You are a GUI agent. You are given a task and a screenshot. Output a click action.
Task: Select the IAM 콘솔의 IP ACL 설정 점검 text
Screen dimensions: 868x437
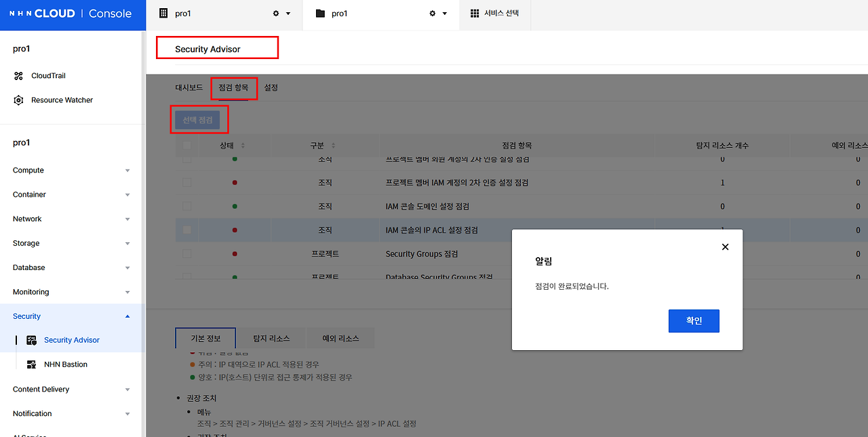[x=432, y=230]
